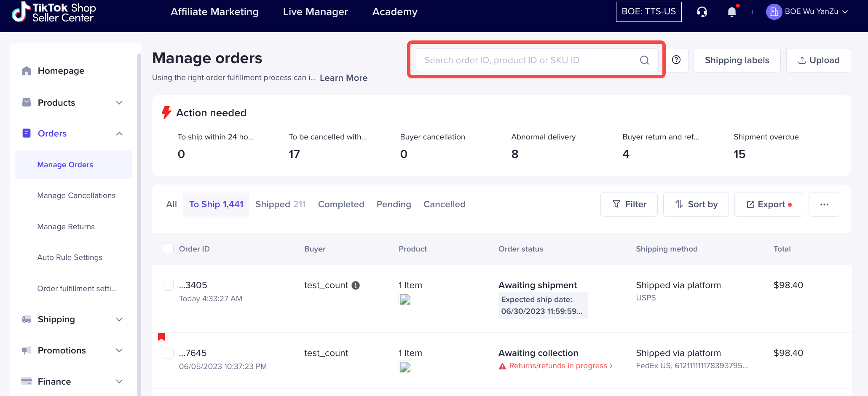Open the Filter button
This screenshot has width=868, height=396.
point(629,204)
